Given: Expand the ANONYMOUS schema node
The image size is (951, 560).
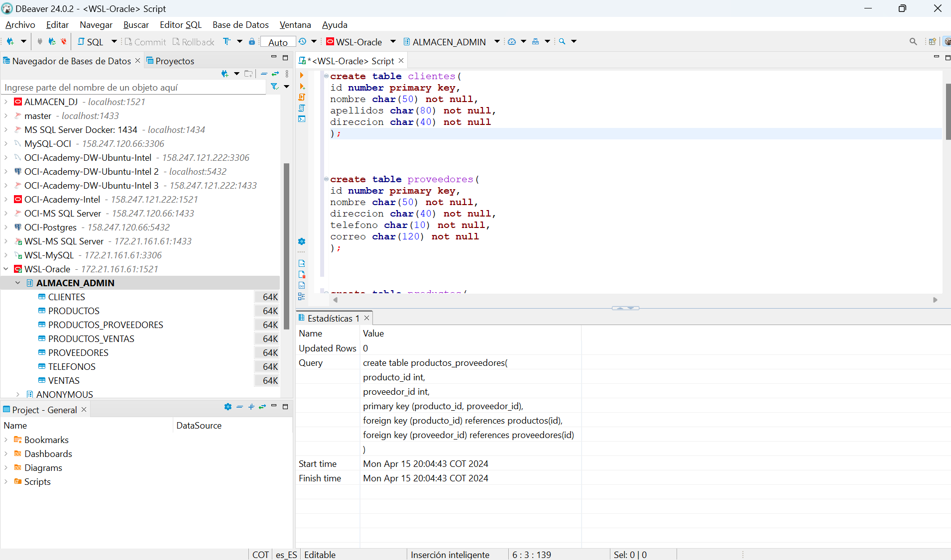Looking at the screenshot, I should point(18,394).
